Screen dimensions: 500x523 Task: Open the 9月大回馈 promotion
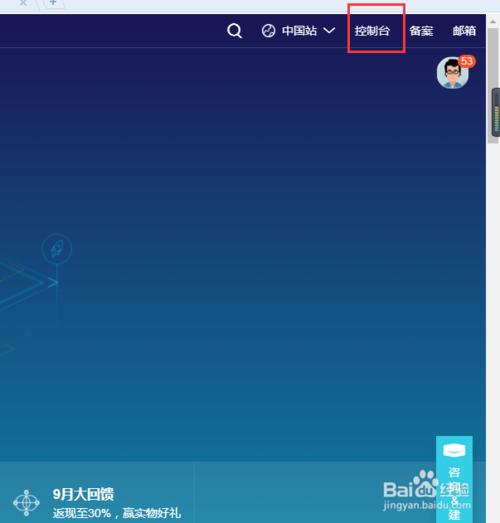(83, 494)
